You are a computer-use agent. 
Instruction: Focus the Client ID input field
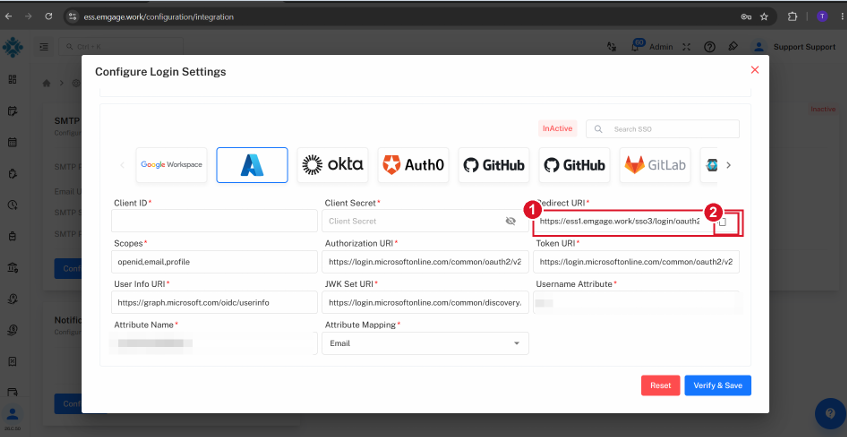point(214,221)
